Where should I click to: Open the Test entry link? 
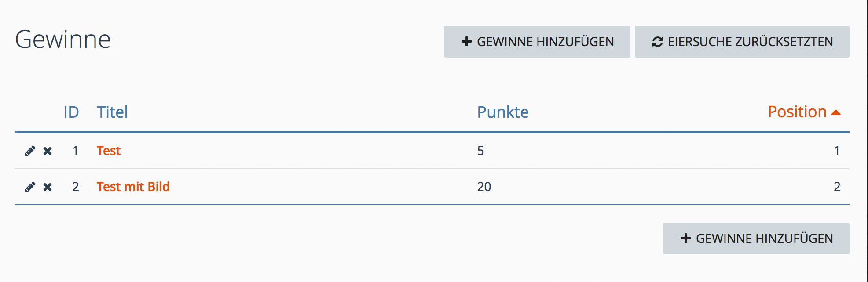click(x=109, y=151)
